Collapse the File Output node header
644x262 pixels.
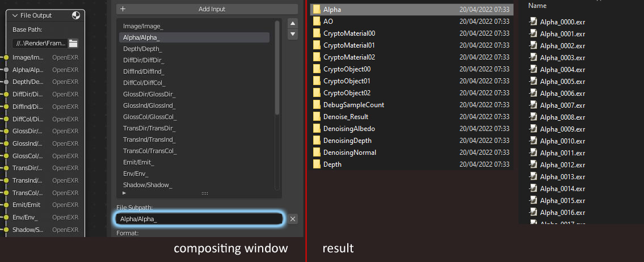pyautogui.click(x=16, y=16)
